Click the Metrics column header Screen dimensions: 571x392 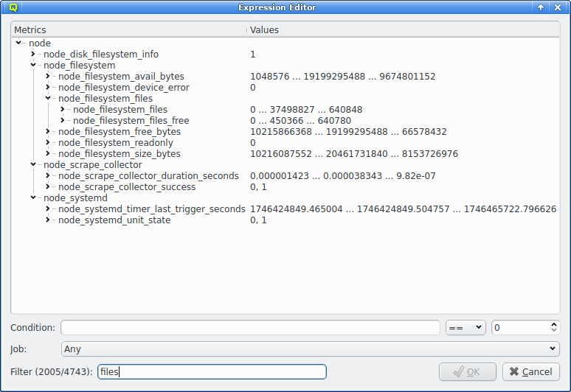click(129, 29)
